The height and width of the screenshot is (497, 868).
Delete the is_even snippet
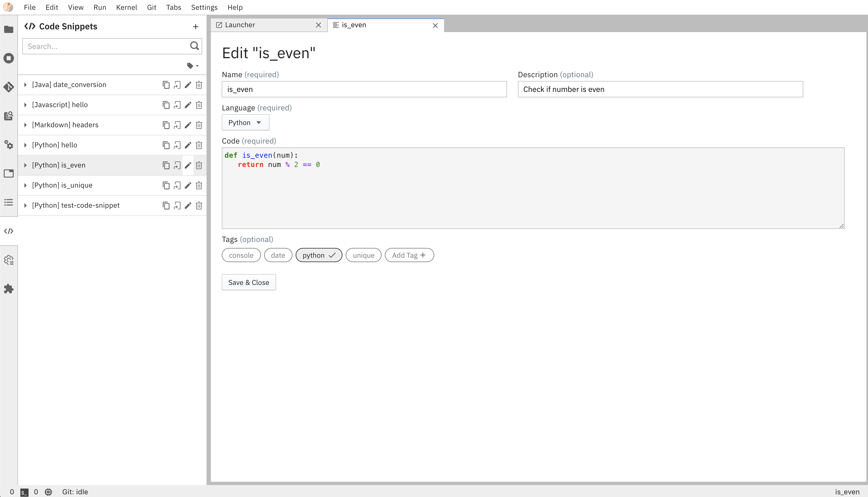[199, 165]
